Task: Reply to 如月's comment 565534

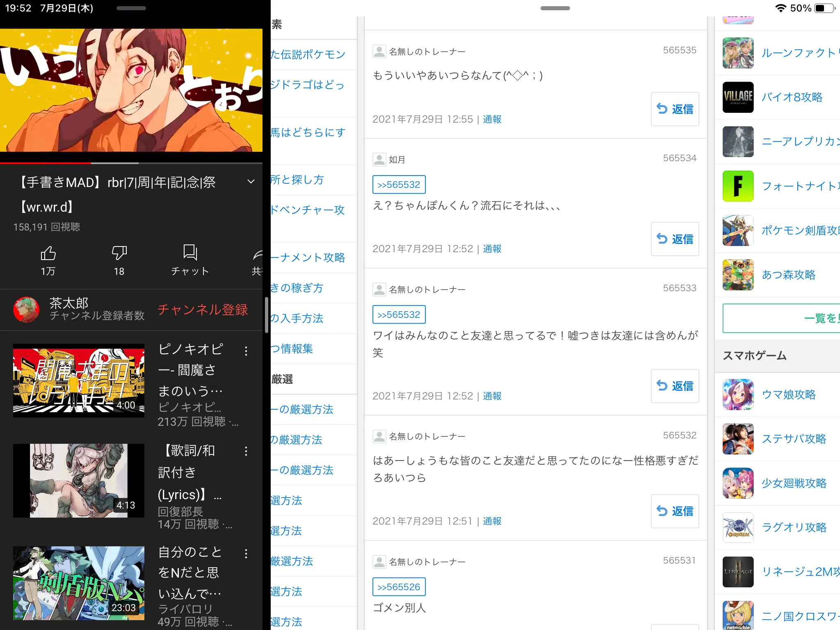Action: pos(675,239)
